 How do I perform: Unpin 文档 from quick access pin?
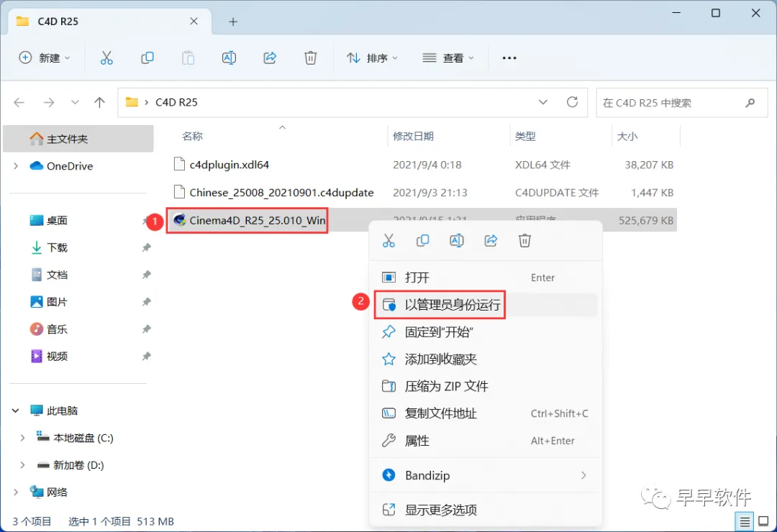146,275
